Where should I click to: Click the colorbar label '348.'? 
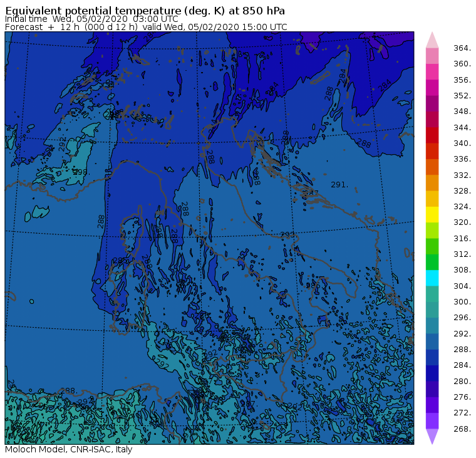pyautogui.click(x=462, y=112)
